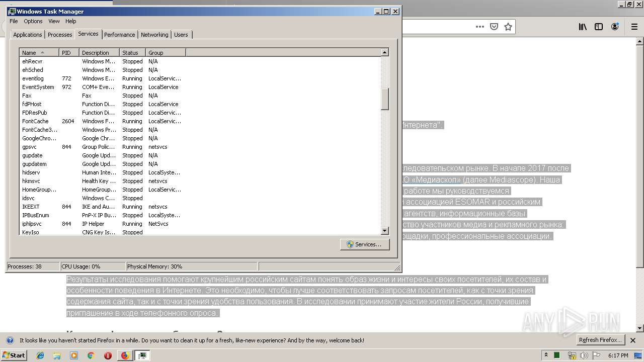Bookmark this page with star icon

coord(508,27)
